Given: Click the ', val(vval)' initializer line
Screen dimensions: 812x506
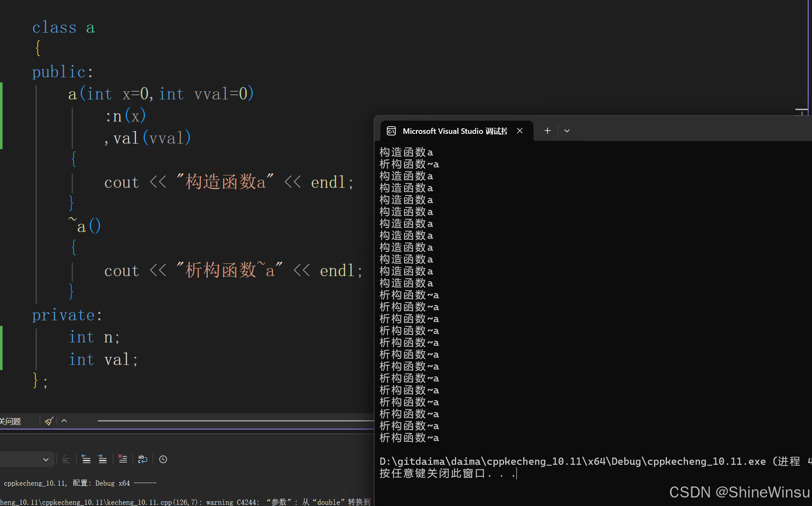Looking at the screenshot, I should point(147,138).
